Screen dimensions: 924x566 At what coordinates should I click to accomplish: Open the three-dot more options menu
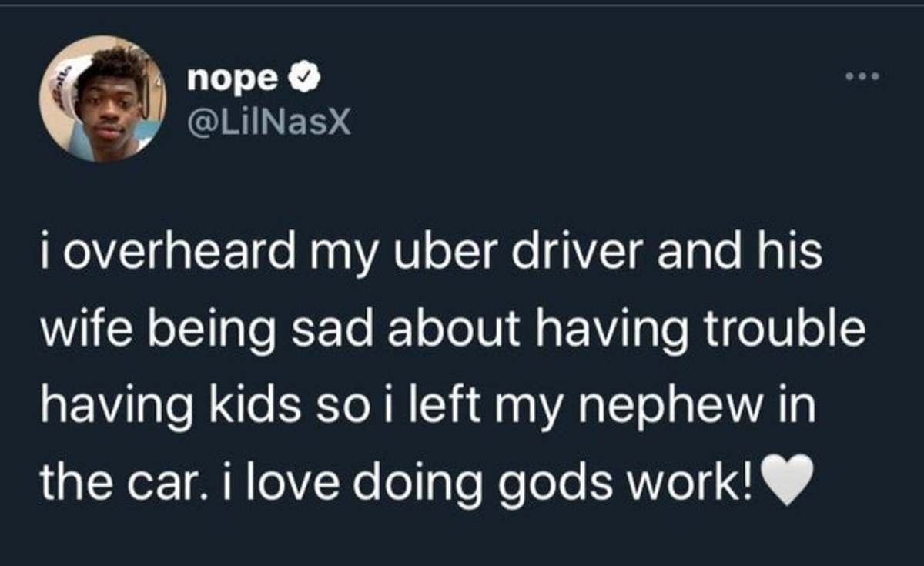[861, 77]
